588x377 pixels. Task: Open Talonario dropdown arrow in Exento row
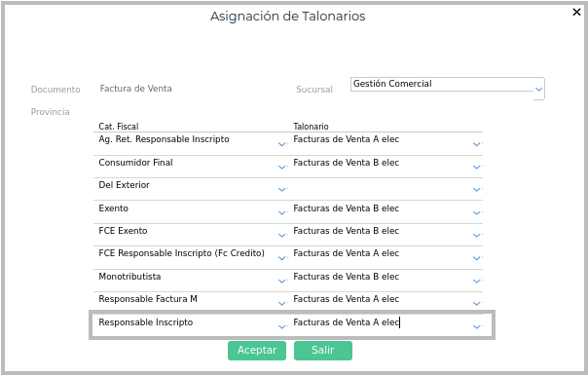click(x=477, y=212)
